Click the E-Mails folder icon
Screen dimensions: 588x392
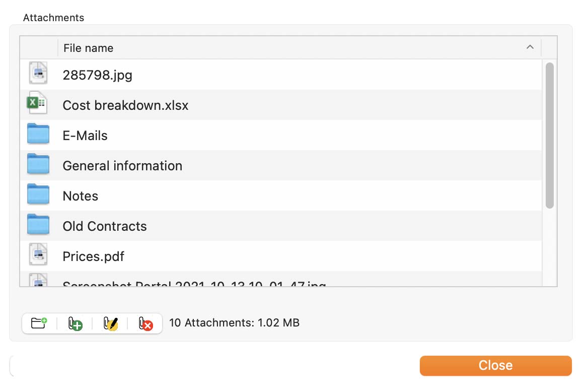[38, 134]
